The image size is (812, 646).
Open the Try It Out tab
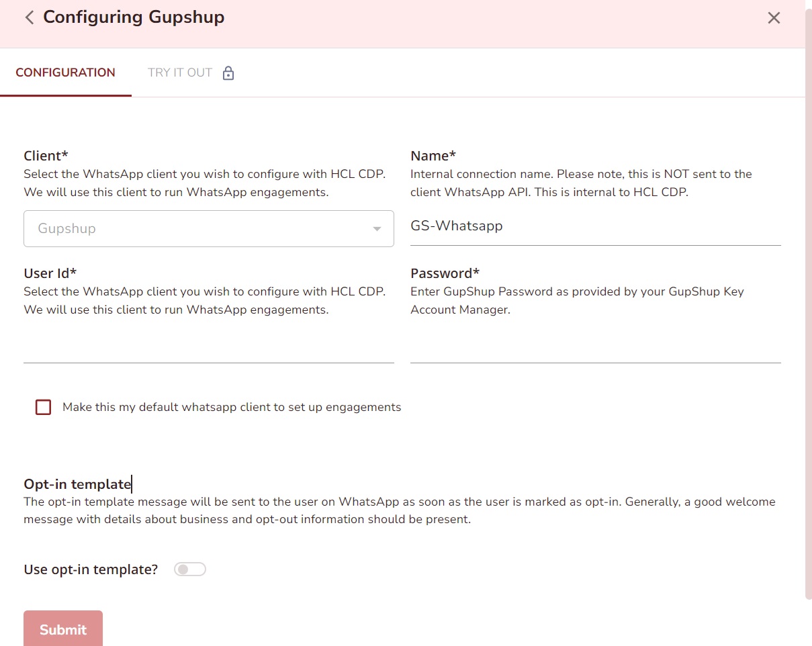180,73
